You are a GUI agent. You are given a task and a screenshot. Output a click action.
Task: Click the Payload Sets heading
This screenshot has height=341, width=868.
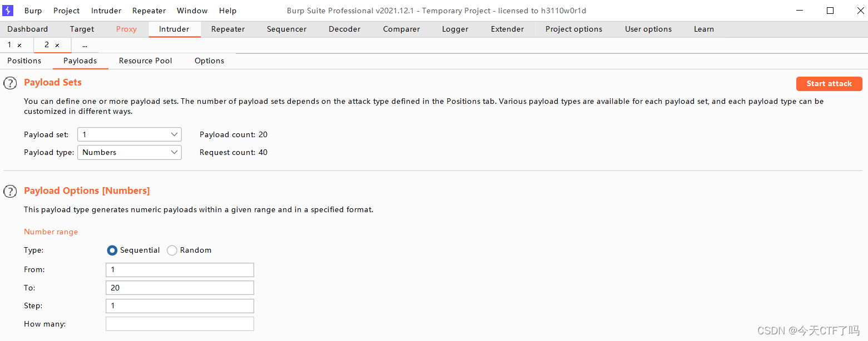53,82
